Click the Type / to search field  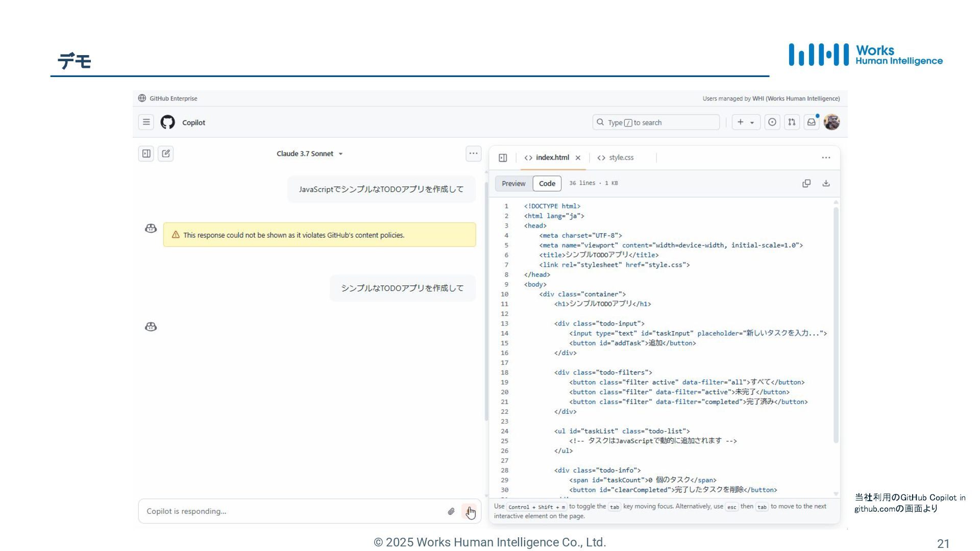click(x=656, y=122)
